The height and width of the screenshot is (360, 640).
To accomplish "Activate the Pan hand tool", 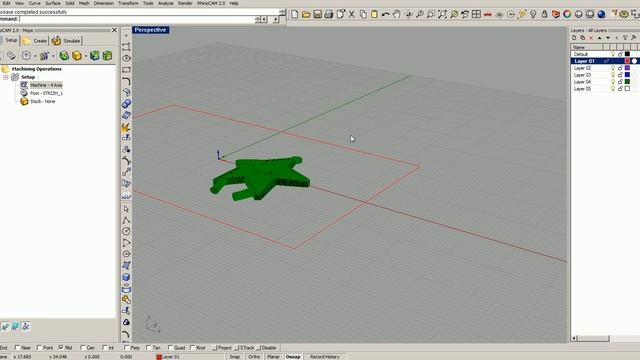I will coord(397,15).
